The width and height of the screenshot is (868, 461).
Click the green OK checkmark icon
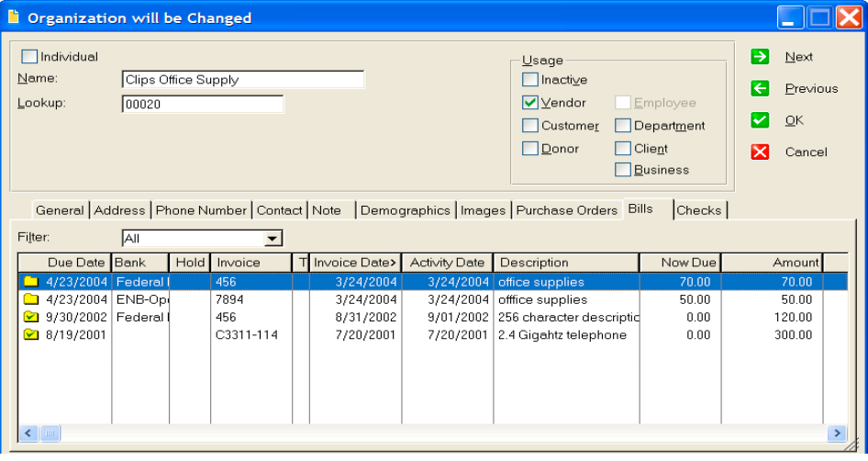(x=760, y=120)
